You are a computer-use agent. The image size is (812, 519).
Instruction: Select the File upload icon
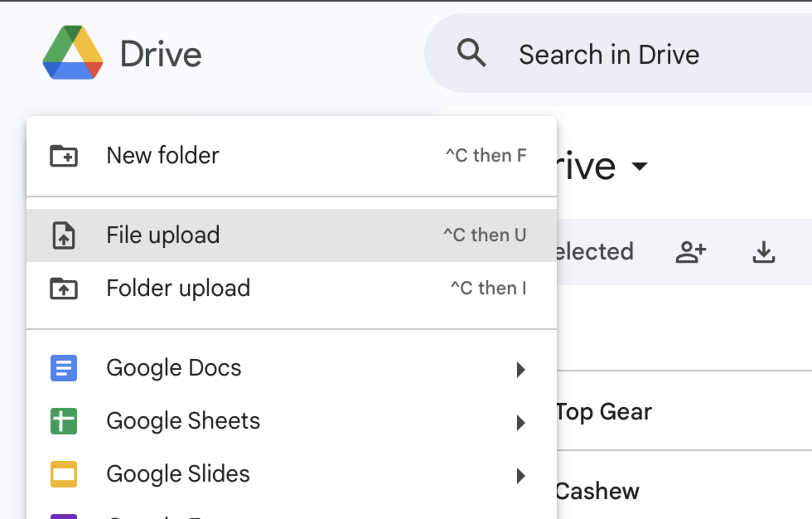(x=63, y=235)
